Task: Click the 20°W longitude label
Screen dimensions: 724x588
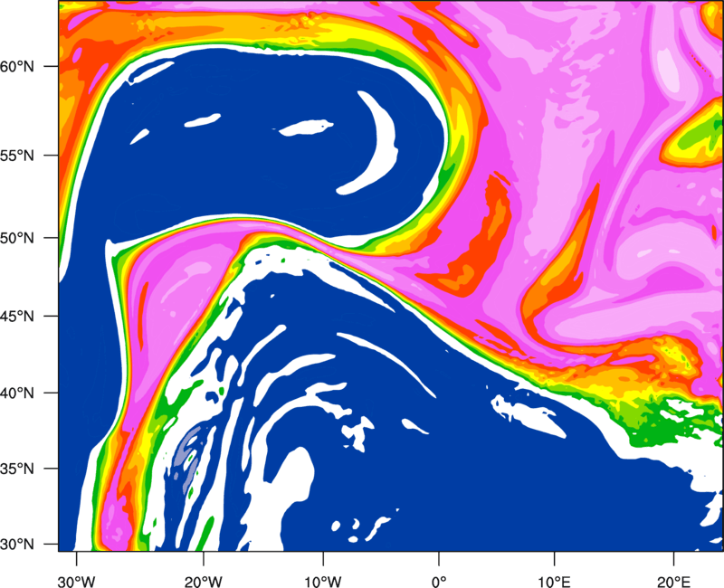Action: [x=204, y=582]
